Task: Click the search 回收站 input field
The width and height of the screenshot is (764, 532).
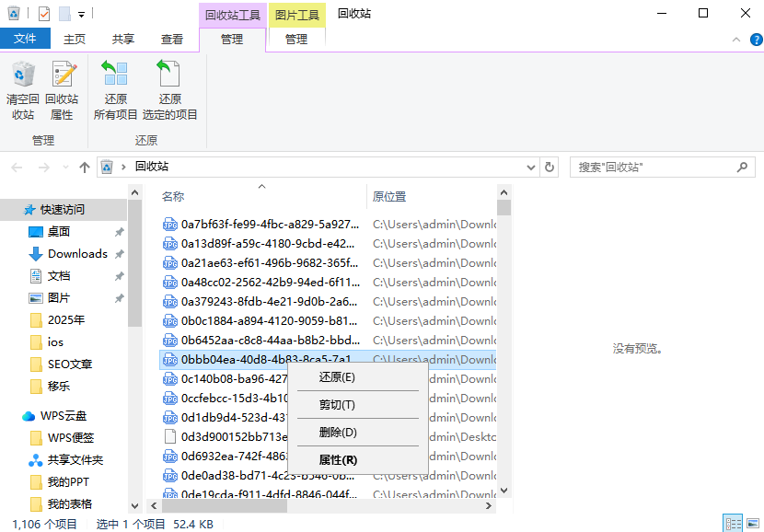Action: (654, 167)
